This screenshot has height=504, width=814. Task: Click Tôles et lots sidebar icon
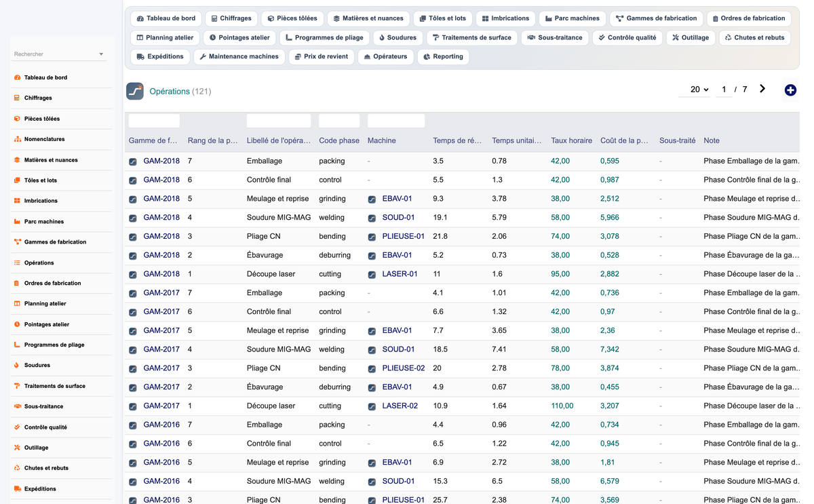(17, 180)
